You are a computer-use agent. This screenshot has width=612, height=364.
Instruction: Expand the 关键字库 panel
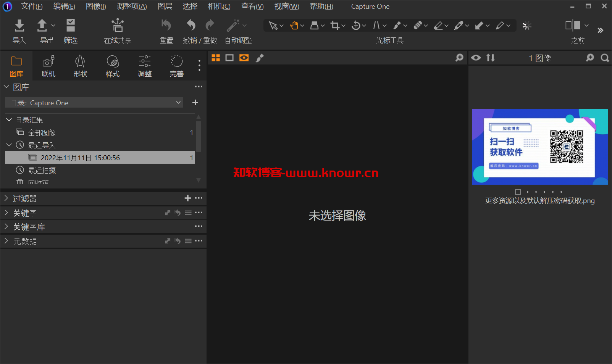click(x=6, y=227)
